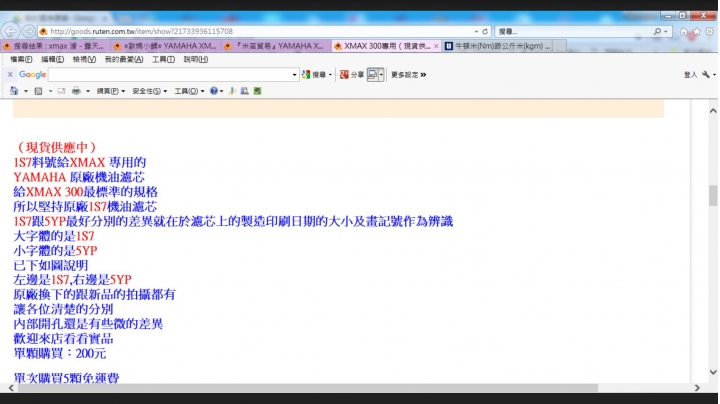Click the Google toolbar 搜尋 search button
Viewport: 720px width, 404px height.
pos(314,74)
